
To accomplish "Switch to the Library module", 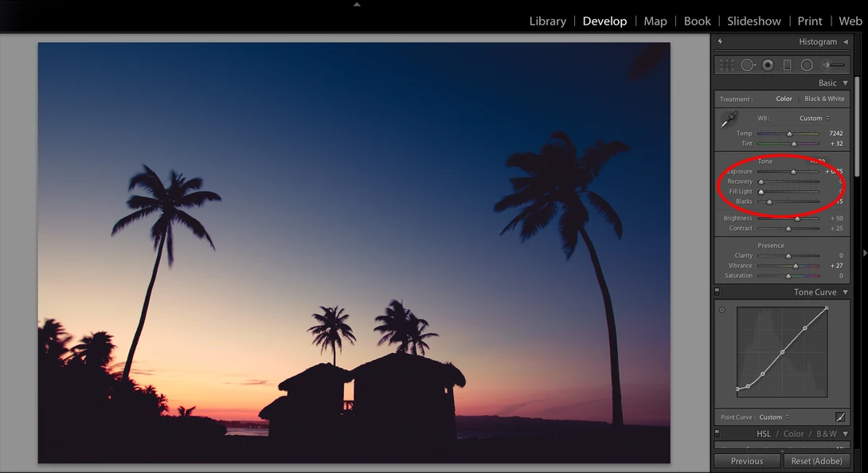I will click(x=548, y=21).
